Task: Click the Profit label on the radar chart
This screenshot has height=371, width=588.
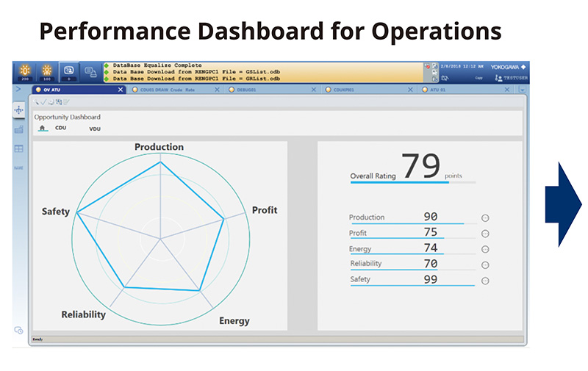Action: pos(265,210)
